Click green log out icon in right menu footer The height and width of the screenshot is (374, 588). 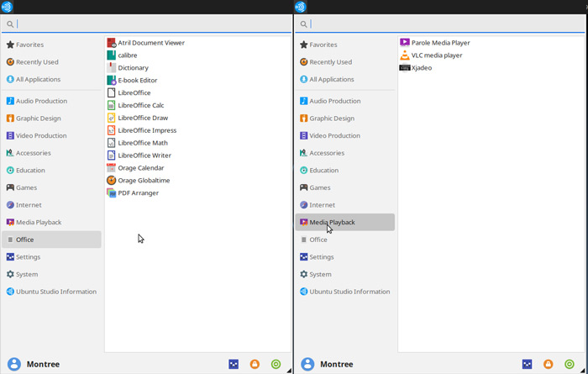570,364
